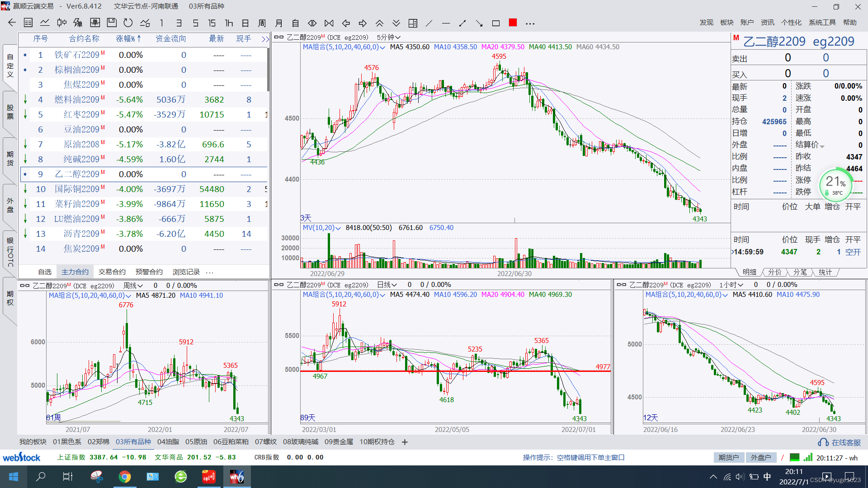Compress the chart horizontally icon
Image resolution: width=868 pixels, height=488 pixels.
(312, 23)
